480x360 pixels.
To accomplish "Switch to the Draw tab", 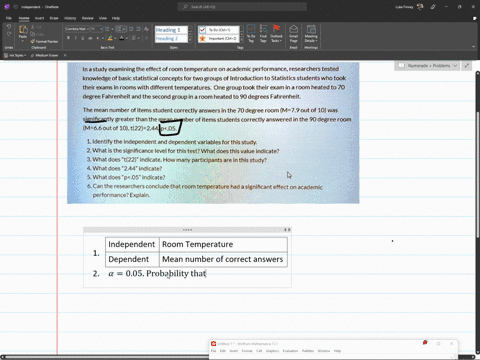I will pos(54,18).
